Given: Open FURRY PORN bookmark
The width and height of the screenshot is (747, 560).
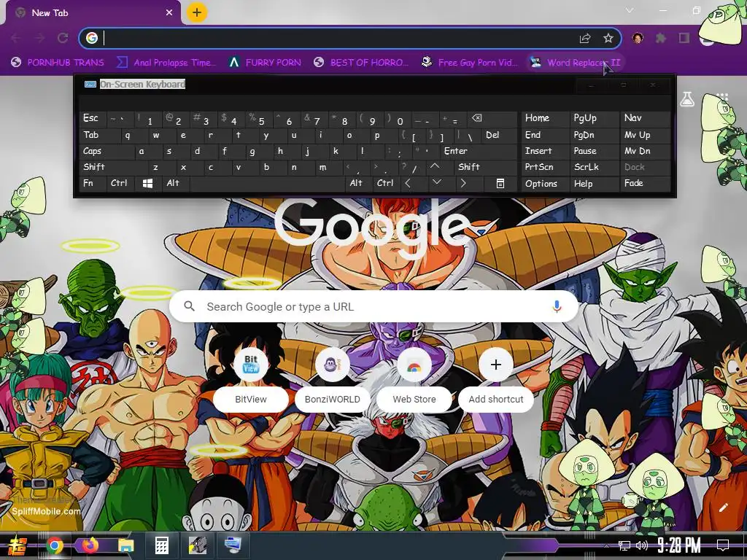Looking at the screenshot, I should 265,63.
